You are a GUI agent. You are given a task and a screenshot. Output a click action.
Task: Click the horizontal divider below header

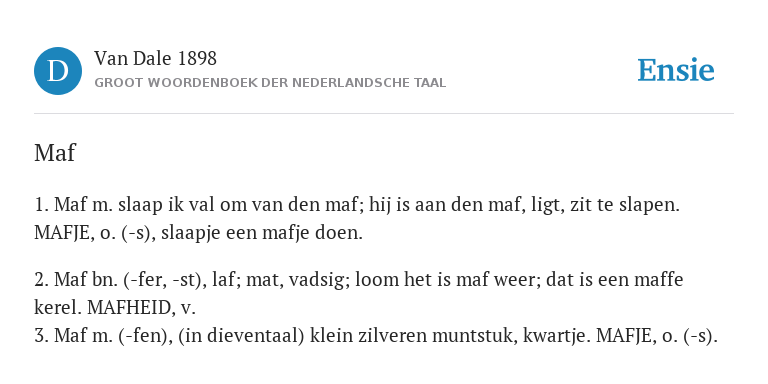tap(384, 114)
